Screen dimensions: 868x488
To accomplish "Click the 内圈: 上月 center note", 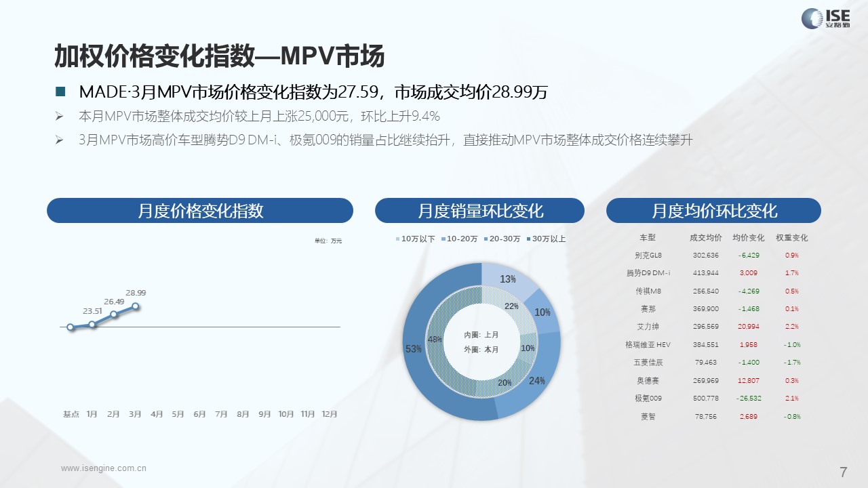I will [481, 335].
